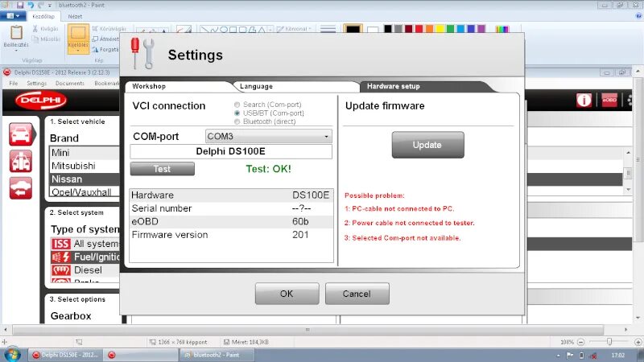Expand the Paint shapes gallery arrow
Screen dimensions: 644x362
(270, 30)
